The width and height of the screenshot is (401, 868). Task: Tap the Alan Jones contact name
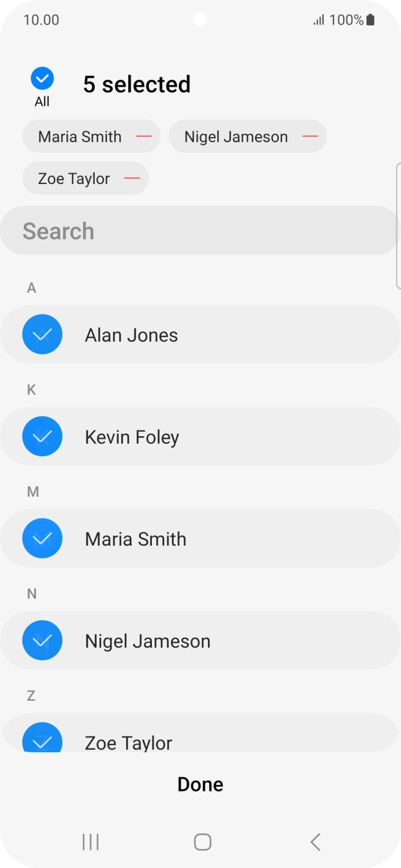pos(131,335)
